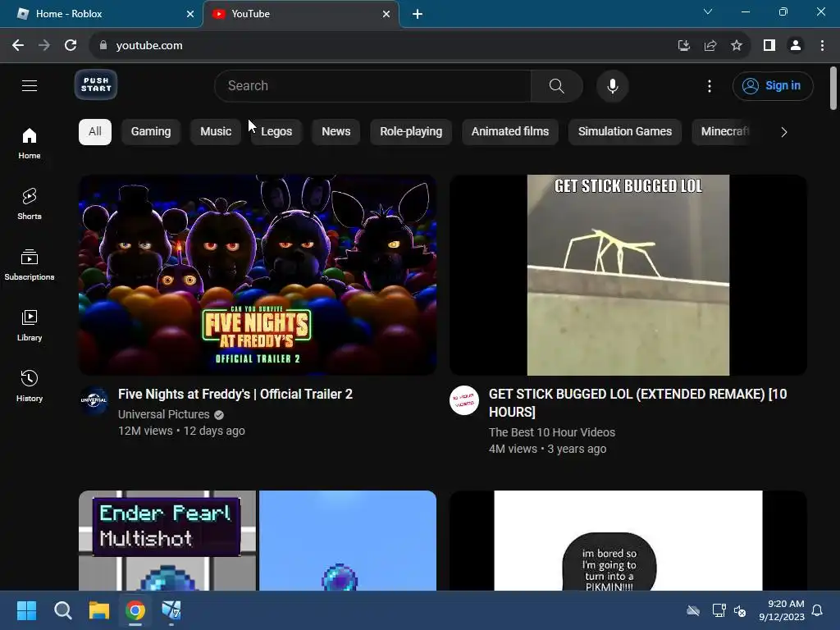840x630 pixels.
Task: Play the Get Stick Bugged thumbnail
Action: [x=628, y=275]
